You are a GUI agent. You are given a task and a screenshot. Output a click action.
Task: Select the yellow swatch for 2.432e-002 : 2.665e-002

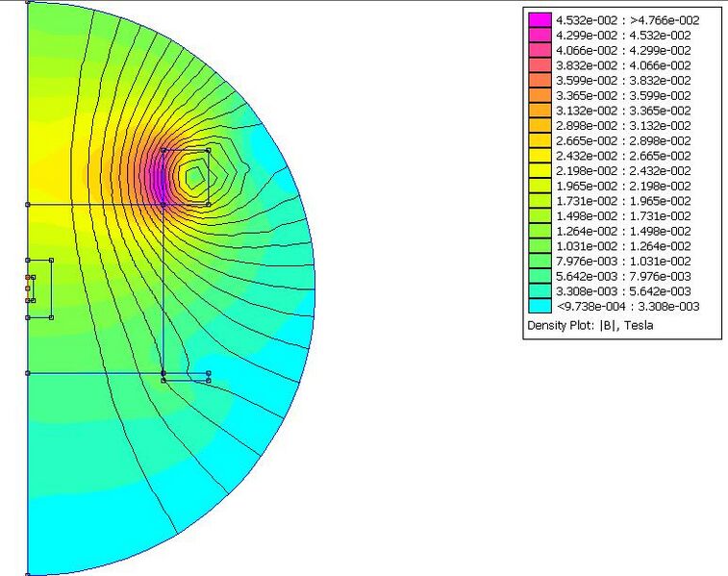click(539, 155)
